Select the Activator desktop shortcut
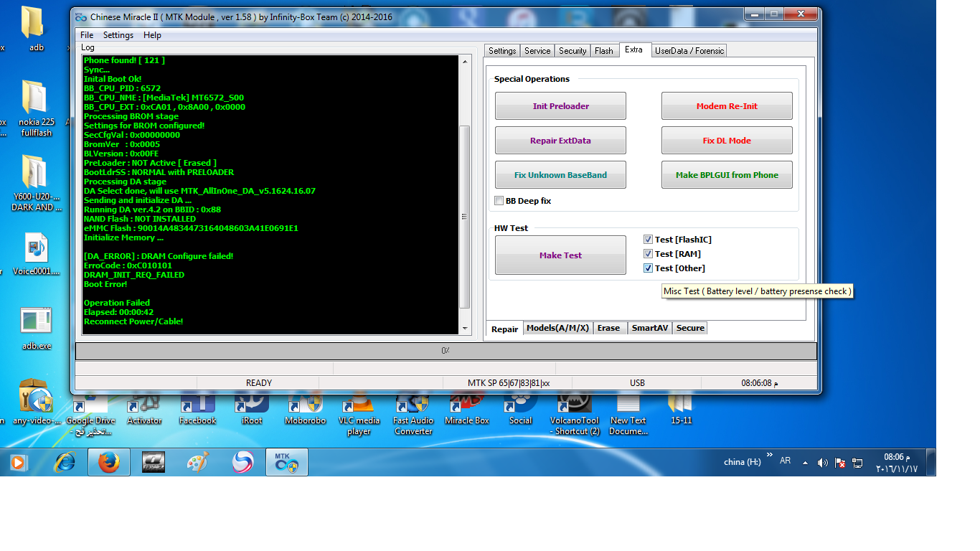The width and height of the screenshot is (980, 551). (144, 409)
